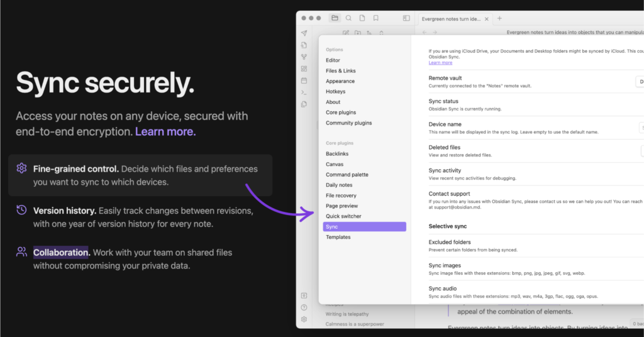Open Quick switcher plugin settings
The width and height of the screenshot is (644, 337).
point(343,216)
